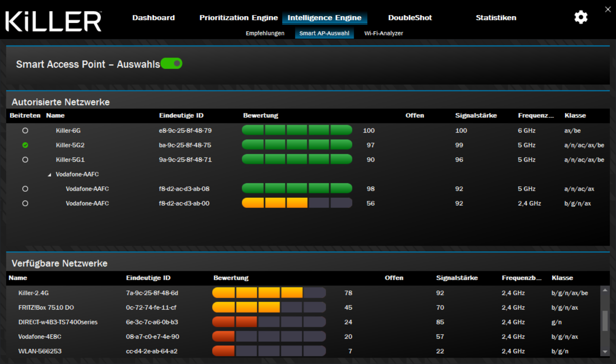Select the Killer-2.4G network row

tap(303, 293)
